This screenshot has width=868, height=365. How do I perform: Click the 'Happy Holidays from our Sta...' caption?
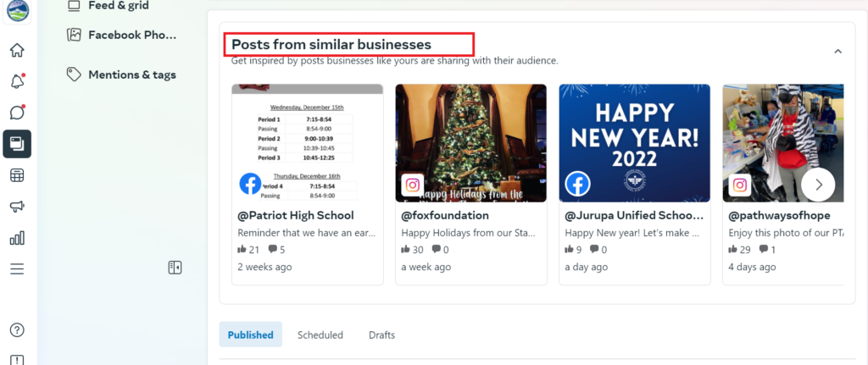tap(468, 233)
